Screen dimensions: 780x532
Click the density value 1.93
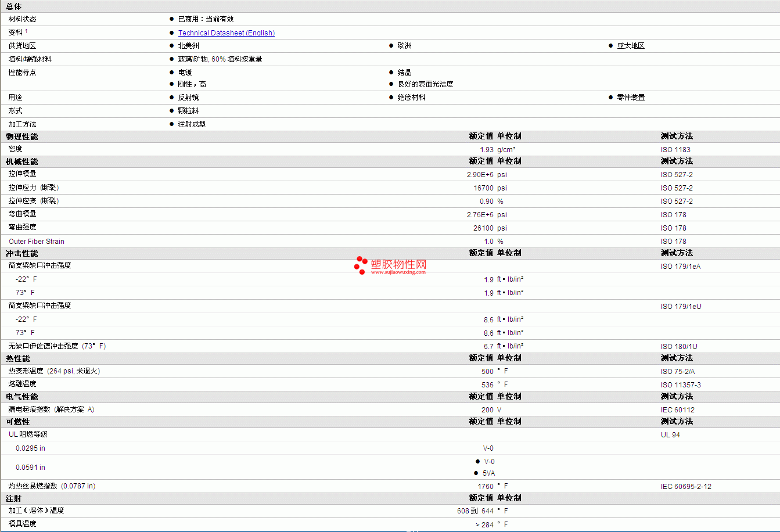487,150
